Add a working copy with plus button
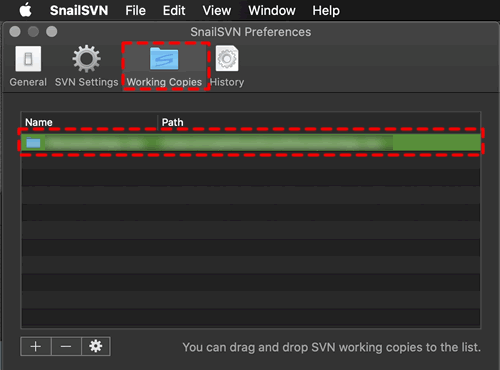The width and height of the screenshot is (500, 370). click(x=36, y=346)
